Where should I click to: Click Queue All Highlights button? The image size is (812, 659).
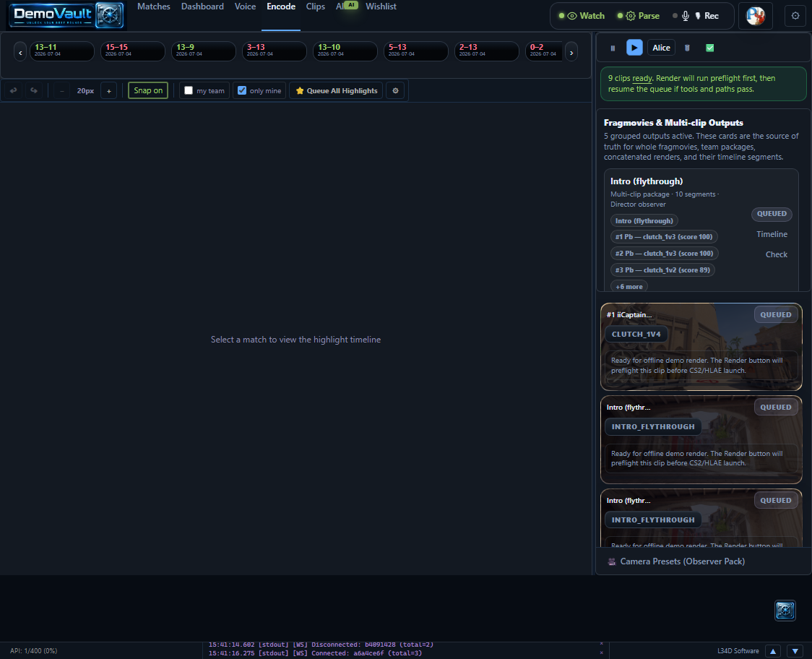click(x=336, y=90)
